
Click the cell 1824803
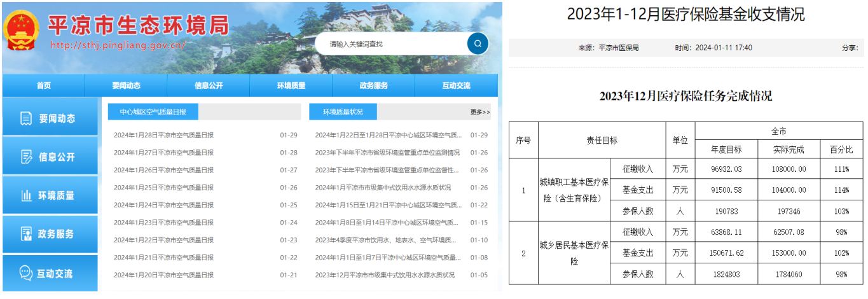[x=726, y=274]
